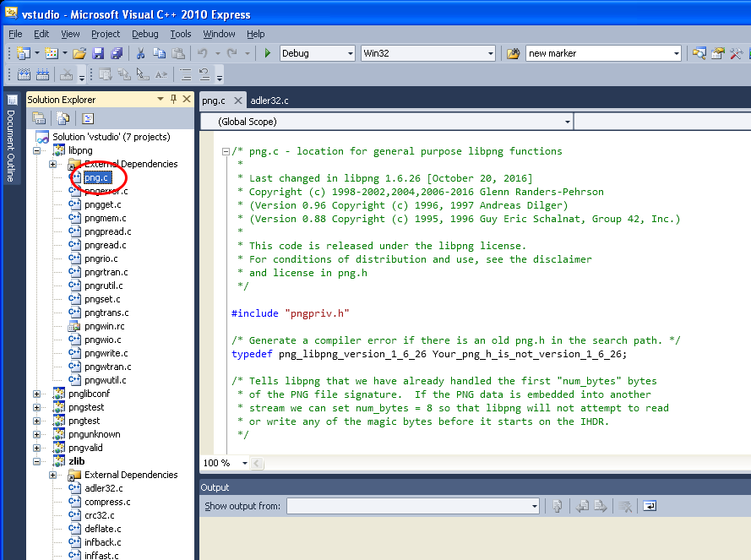This screenshot has width=751, height=560.
Task: Open the Help menu
Action: pyautogui.click(x=256, y=34)
